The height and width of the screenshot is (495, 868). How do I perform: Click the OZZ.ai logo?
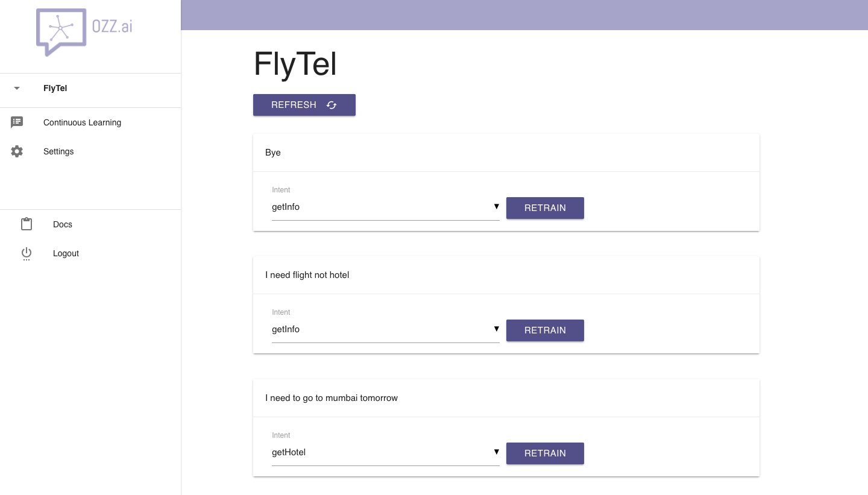pos(84,33)
